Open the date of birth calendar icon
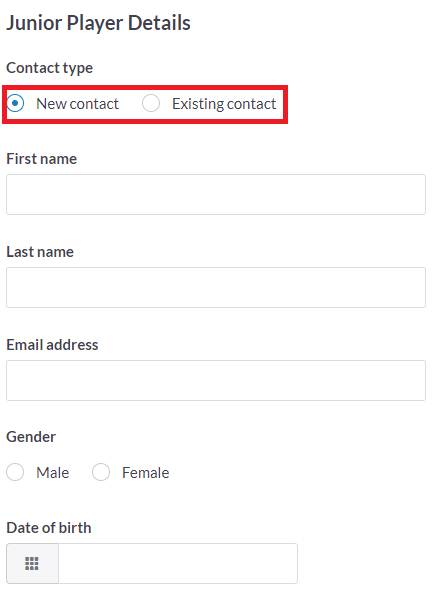This screenshot has width=438, height=599. [32, 563]
